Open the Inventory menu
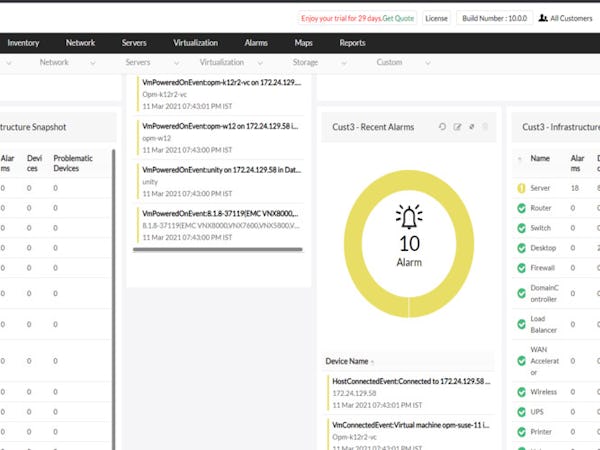Screen dimensions: 600x450 [x=23, y=43]
